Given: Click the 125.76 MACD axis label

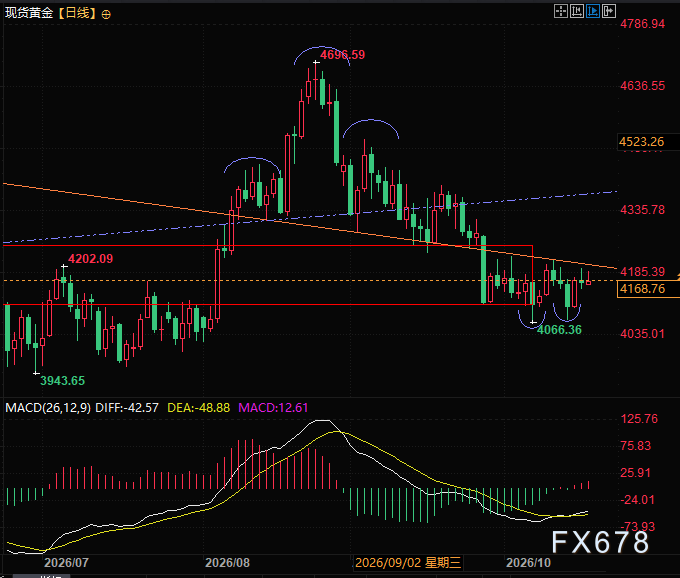Looking at the screenshot, I should pos(639,419).
